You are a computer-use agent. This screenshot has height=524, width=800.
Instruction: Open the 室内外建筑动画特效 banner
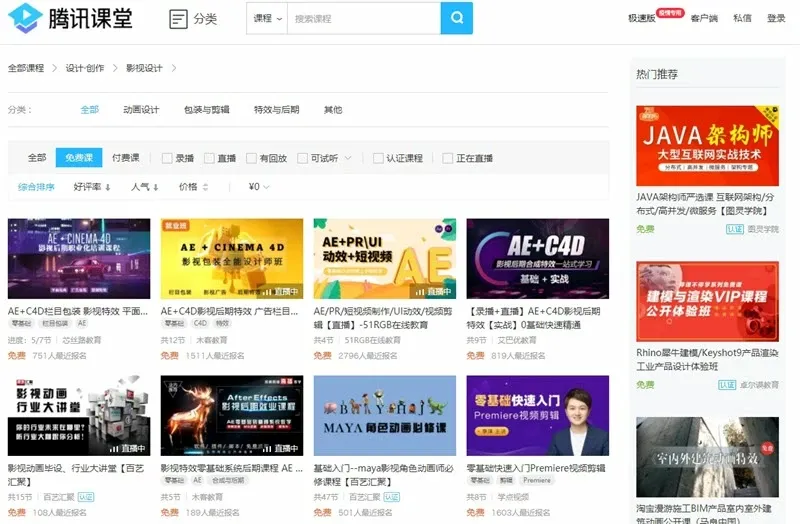707,457
